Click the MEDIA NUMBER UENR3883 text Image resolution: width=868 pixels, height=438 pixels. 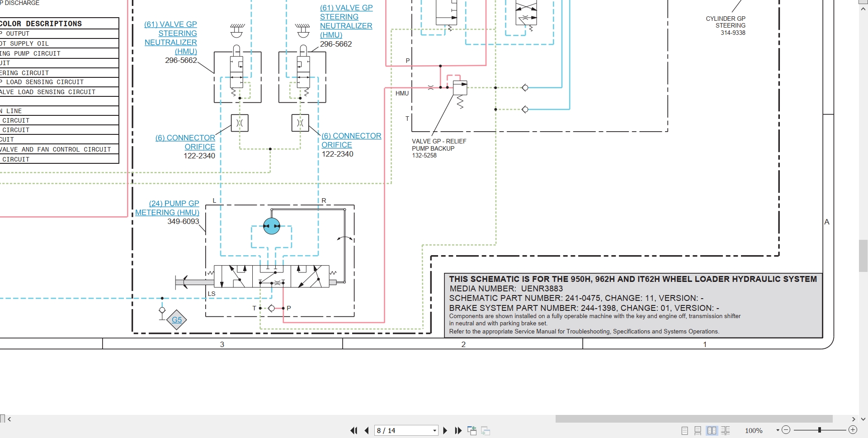(x=506, y=289)
